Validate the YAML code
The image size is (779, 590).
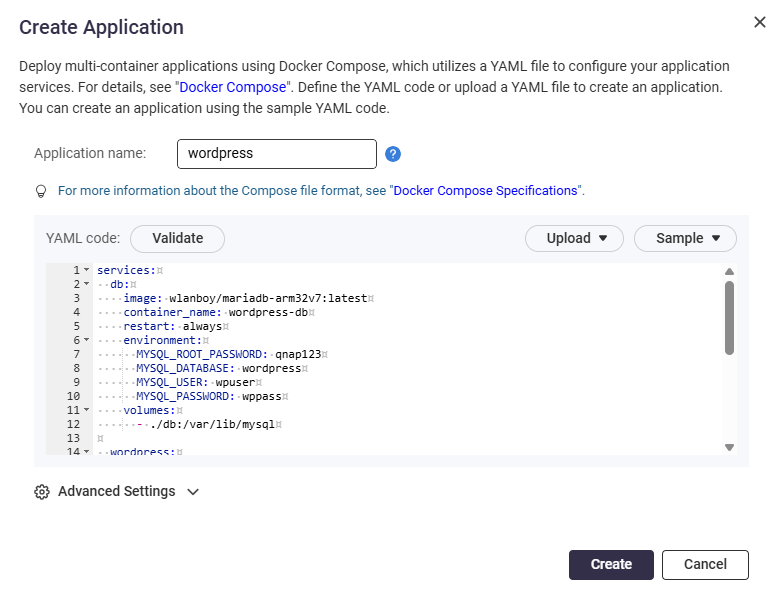tap(177, 238)
